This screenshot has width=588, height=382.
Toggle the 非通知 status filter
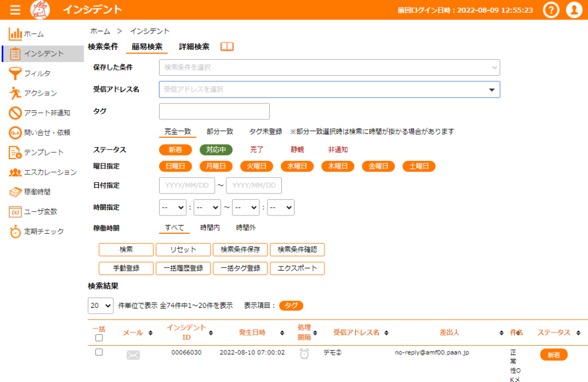[x=338, y=150]
